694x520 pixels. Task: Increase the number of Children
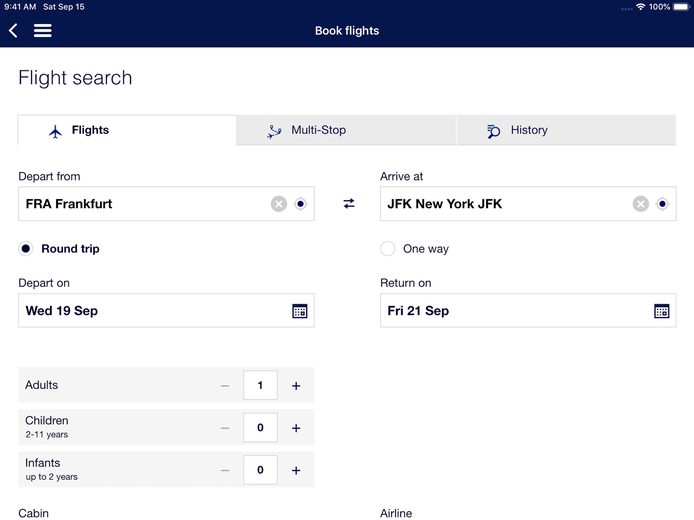tap(296, 428)
